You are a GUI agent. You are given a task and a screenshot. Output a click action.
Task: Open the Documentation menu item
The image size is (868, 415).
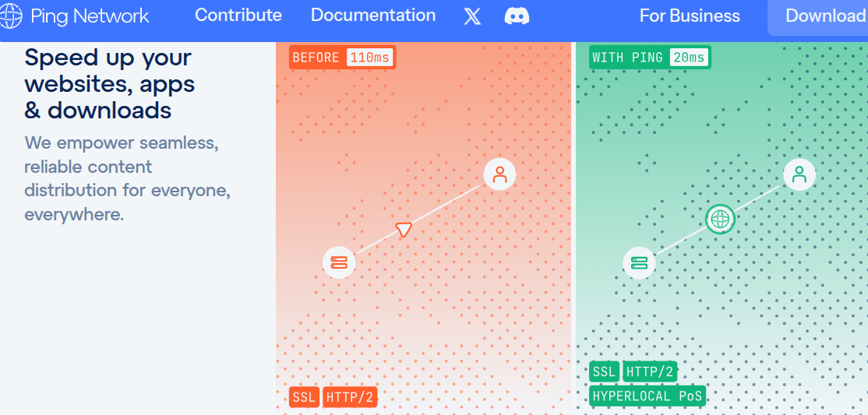[x=373, y=15]
